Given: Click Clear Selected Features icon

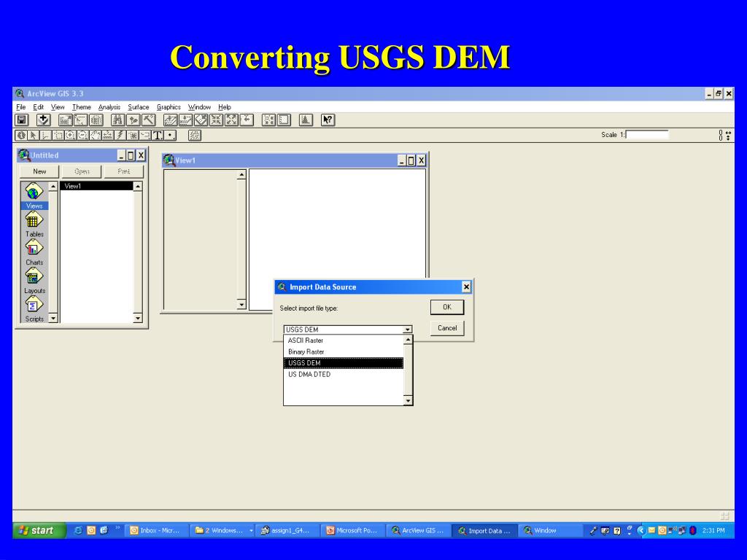Looking at the screenshot, I should pyautogui.click(x=284, y=120).
